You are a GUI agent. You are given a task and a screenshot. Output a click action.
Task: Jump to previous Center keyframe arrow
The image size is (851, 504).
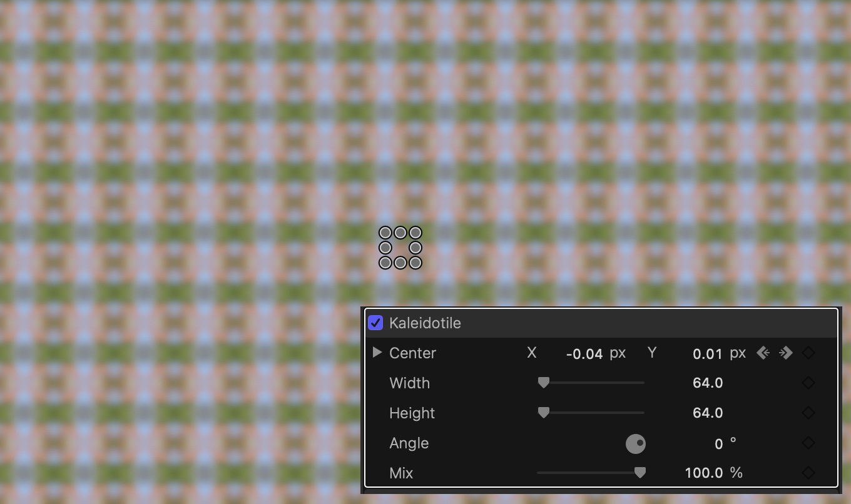pyautogui.click(x=763, y=353)
